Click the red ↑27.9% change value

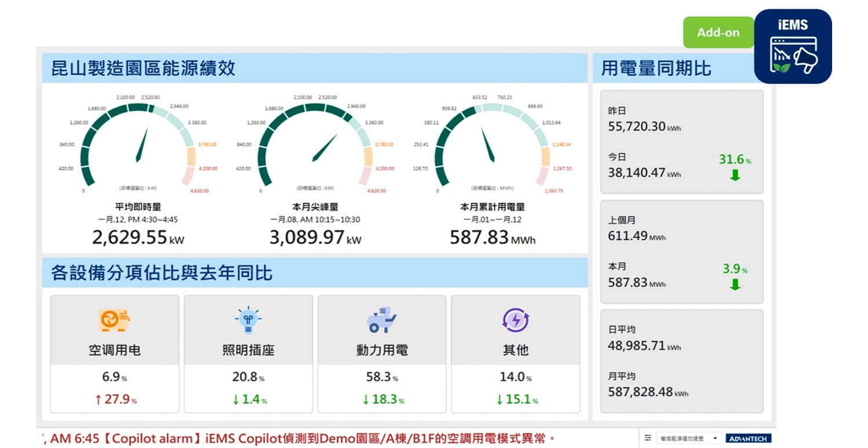click(116, 399)
